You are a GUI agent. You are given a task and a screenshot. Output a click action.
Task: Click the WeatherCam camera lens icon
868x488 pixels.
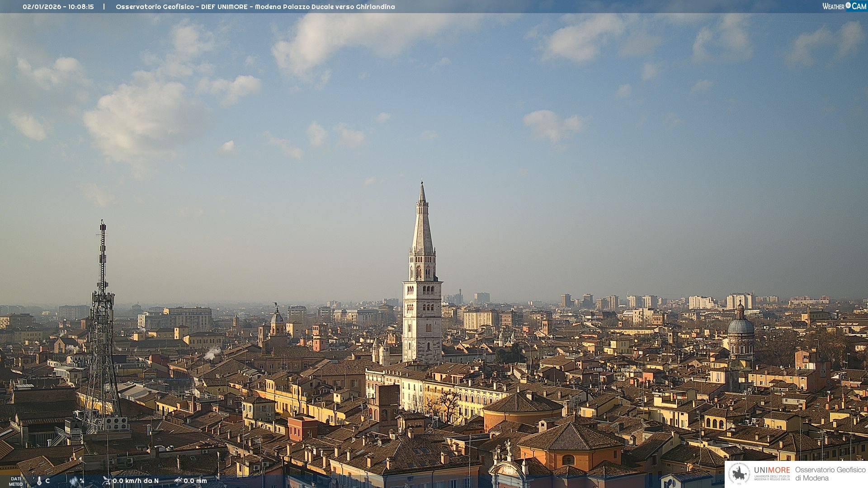(x=848, y=5)
